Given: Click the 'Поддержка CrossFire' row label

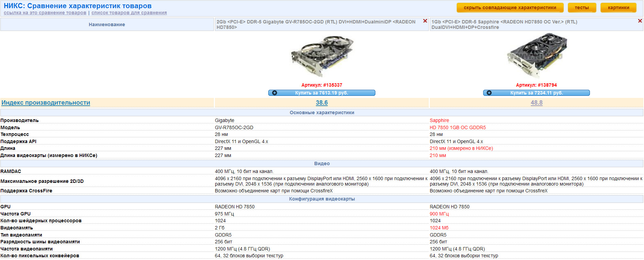Looking at the screenshot, I should pyautogui.click(x=26, y=191).
